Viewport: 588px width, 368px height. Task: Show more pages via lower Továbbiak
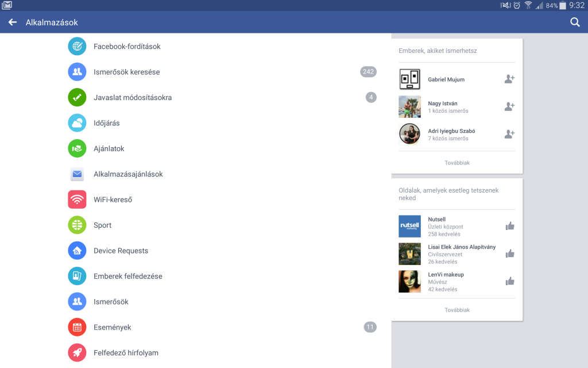(x=457, y=310)
